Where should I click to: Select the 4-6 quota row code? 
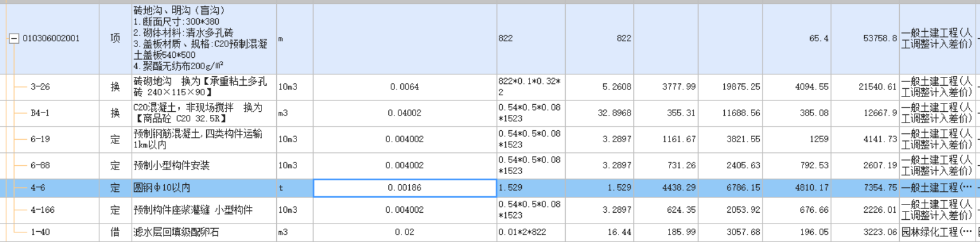point(38,188)
